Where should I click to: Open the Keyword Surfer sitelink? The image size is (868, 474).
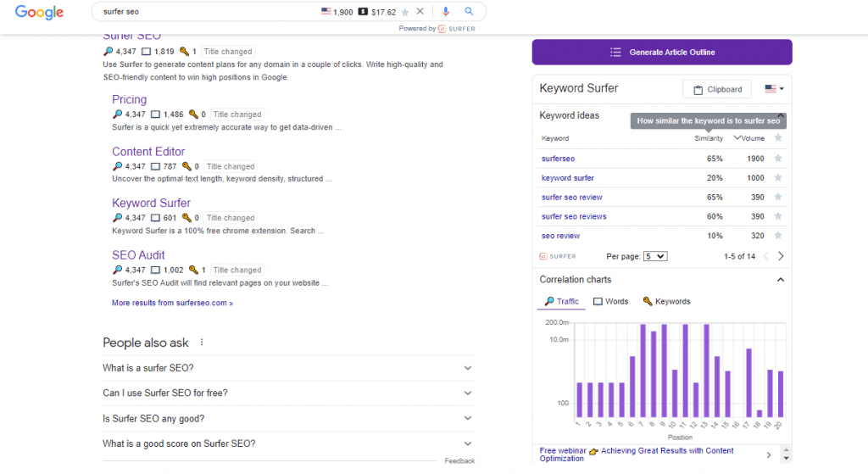[x=151, y=204]
